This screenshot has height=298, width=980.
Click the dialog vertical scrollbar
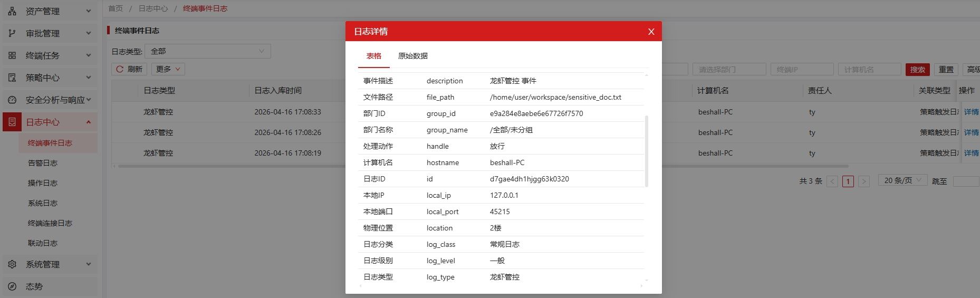647,151
